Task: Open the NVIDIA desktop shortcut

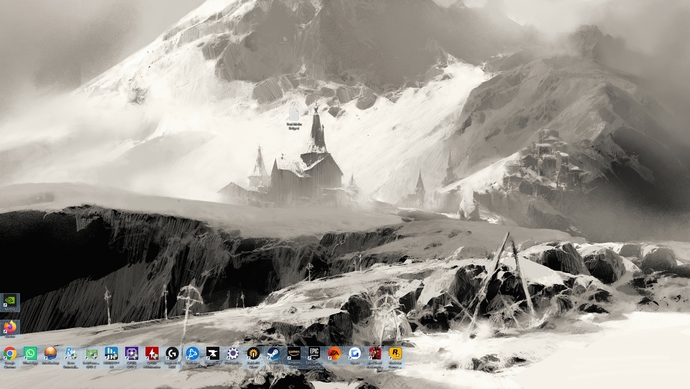Action: pyautogui.click(x=10, y=302)
